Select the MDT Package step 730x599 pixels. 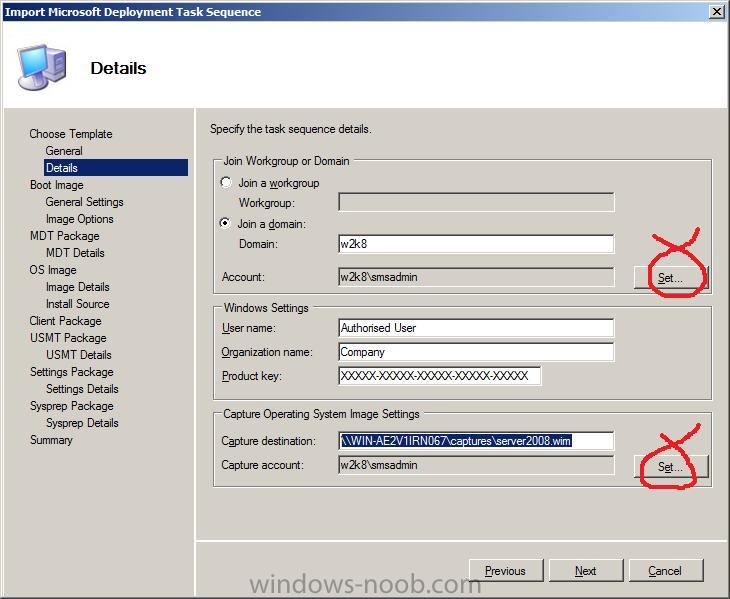tap(65, 236)
